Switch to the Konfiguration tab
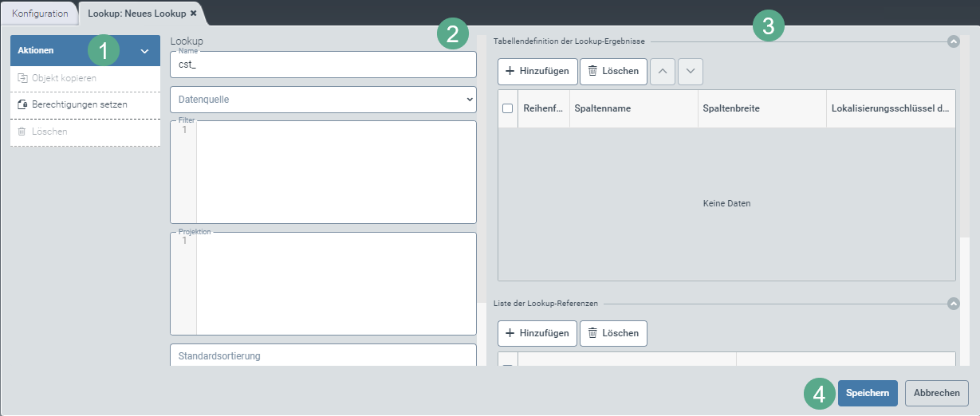Screen dimensions: 980x416 pos(40,14)
